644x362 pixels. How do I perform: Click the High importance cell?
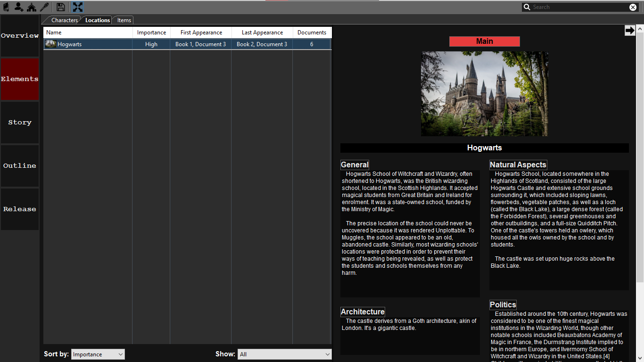[151, 44]
